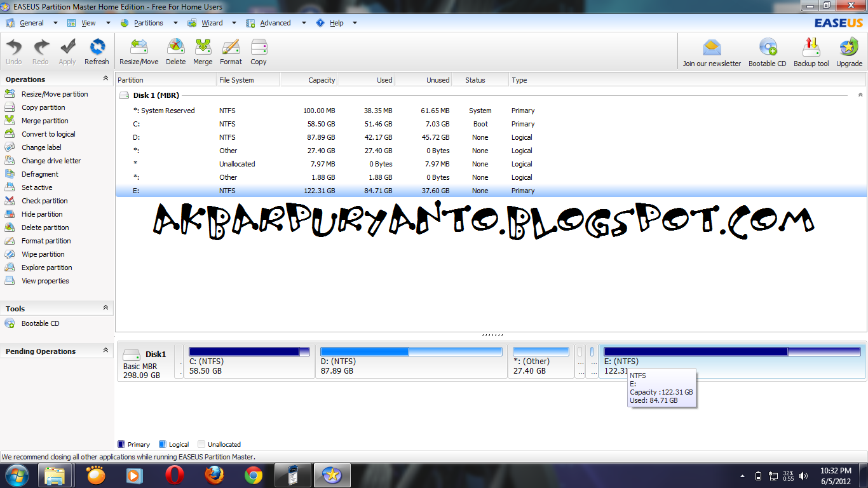Click Undo in the toolbar

[x=13, y=51]
